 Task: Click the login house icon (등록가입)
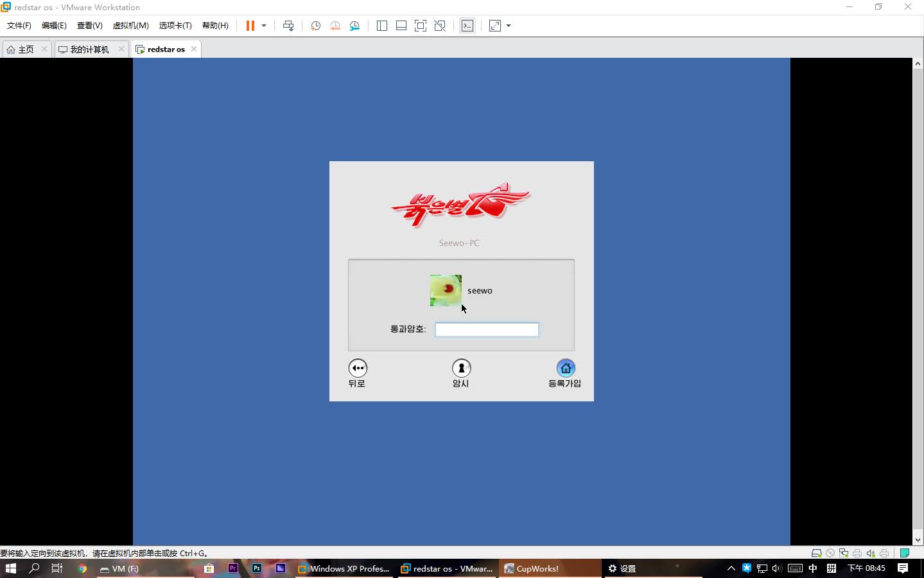tap(565, 368)
